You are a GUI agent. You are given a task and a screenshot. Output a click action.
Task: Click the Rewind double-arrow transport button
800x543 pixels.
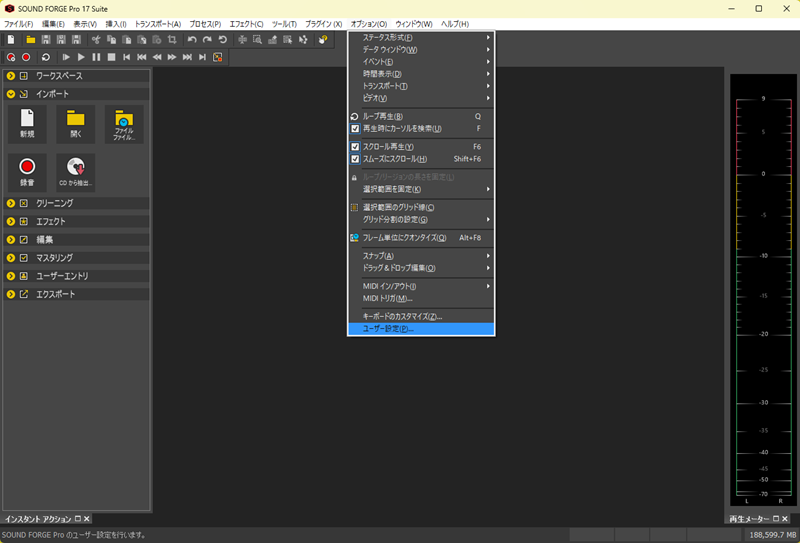157,57
